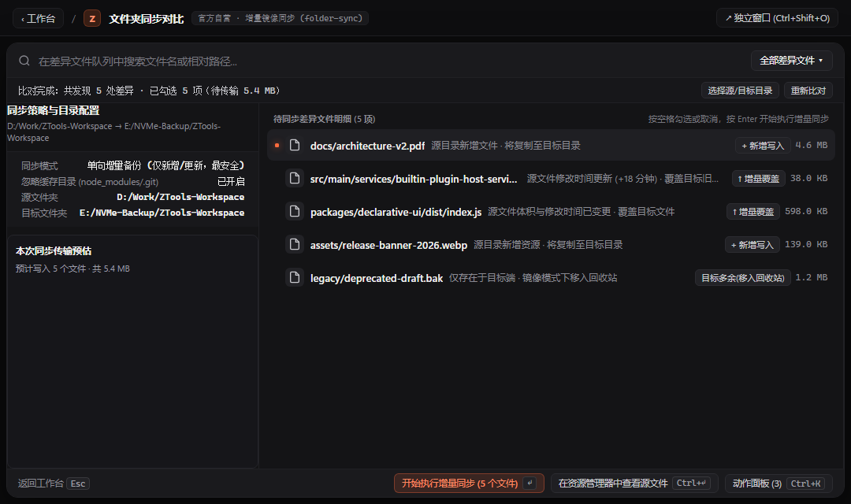Click the Ctrl+K shortcut badge
851x504 pixels.
tap(805, 484)
